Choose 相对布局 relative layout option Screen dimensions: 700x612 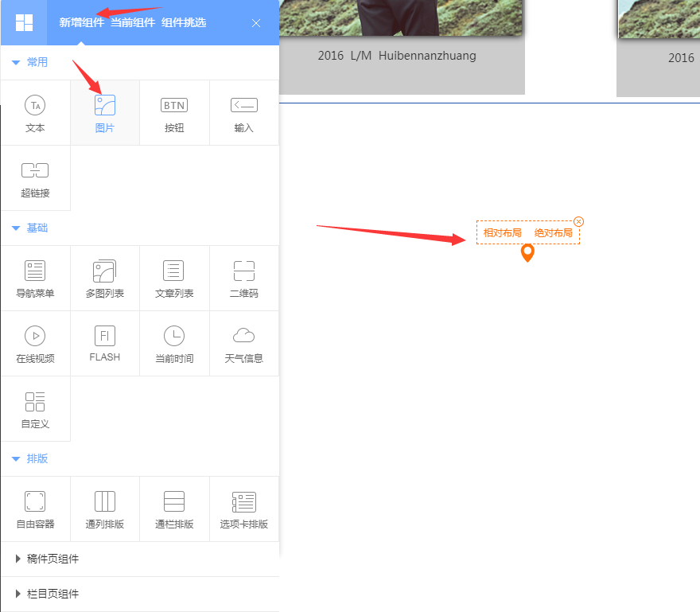coord(503,233)
